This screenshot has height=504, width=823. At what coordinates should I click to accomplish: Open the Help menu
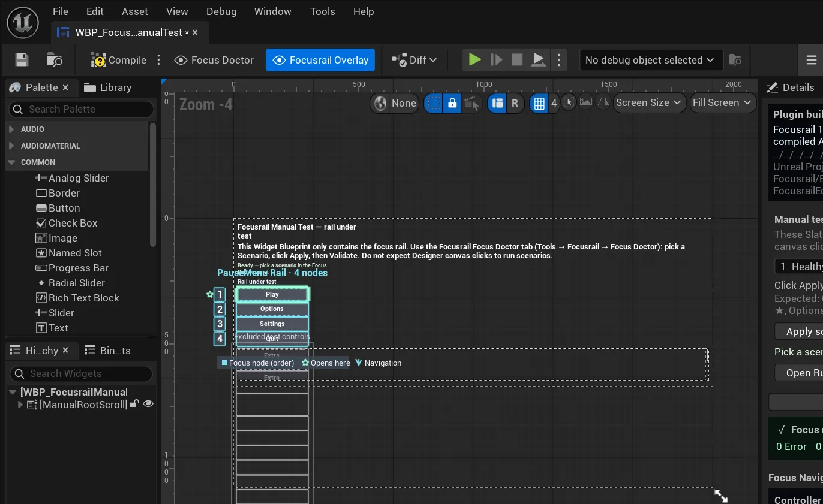tap(364, 11)
